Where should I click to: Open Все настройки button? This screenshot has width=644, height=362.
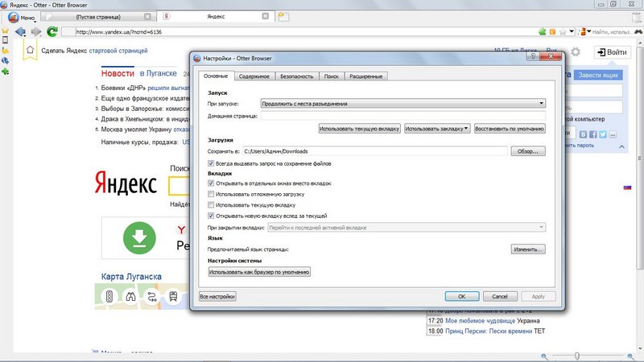(x=217, y=296)
